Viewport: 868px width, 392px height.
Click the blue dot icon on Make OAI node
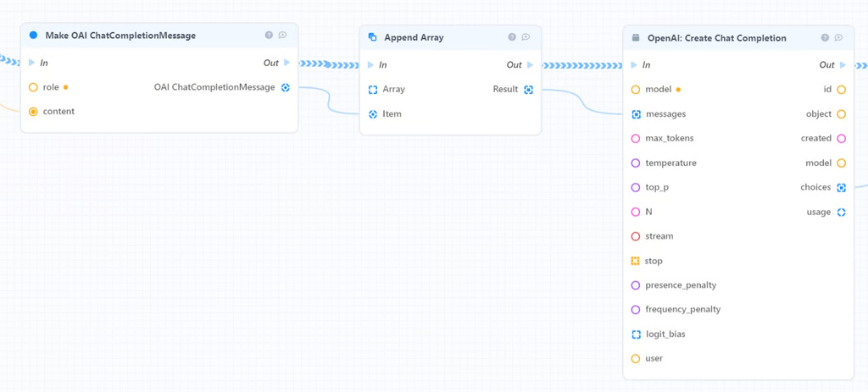point(33,36)
